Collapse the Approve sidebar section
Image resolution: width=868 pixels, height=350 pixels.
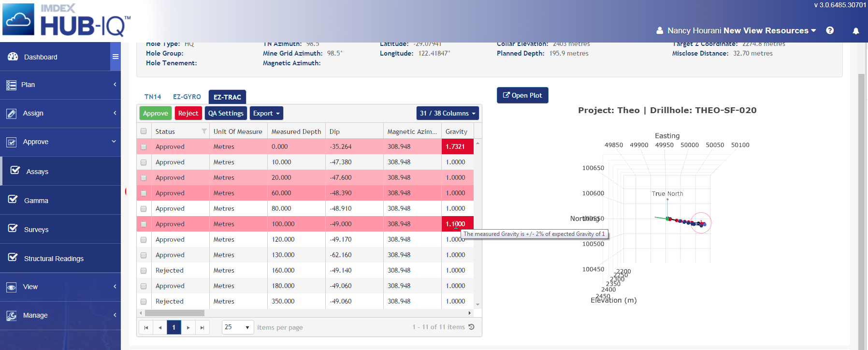coord(60,142)
